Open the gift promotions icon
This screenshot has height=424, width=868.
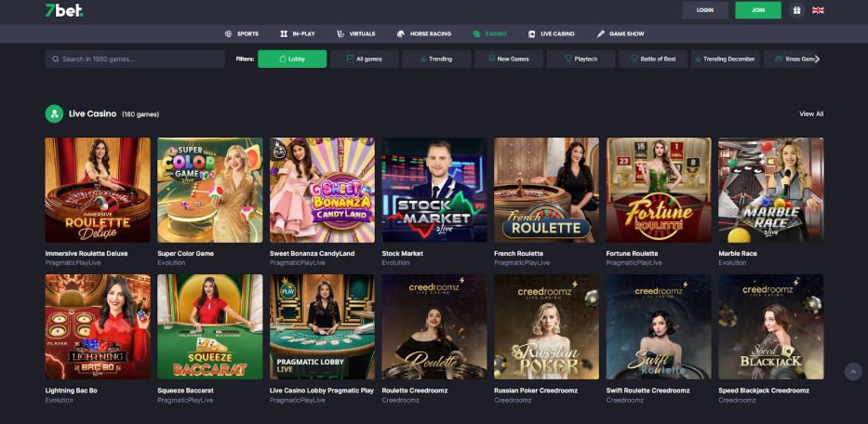[x=796, y=10]
